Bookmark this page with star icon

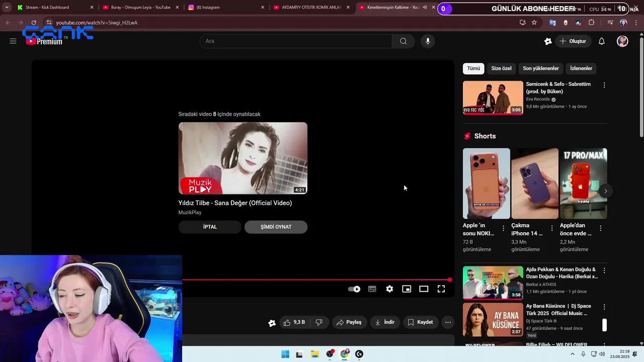click(x=534, y=23)
